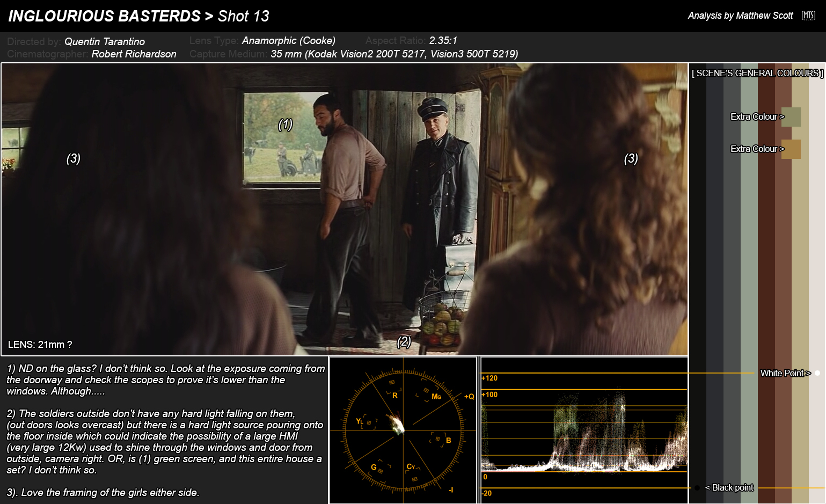Click the black point dot marker
The width and height of the screenshot is (826, 504).
pyautogui.click(x=697, y=488)
